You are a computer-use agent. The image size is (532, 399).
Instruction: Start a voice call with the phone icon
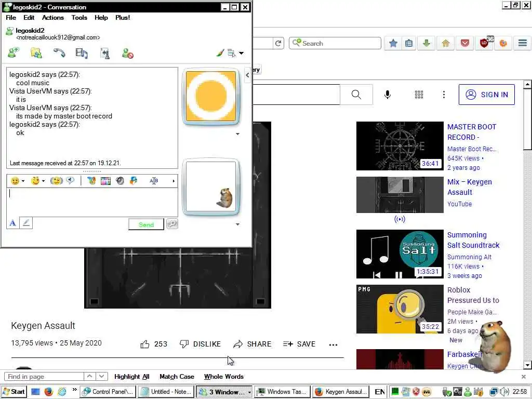click(x=59, y=53)
